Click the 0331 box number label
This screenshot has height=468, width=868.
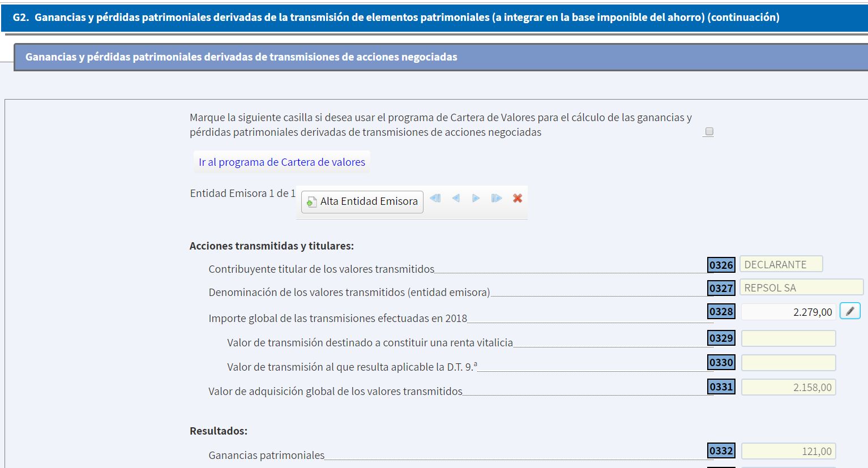pos(721,387)
